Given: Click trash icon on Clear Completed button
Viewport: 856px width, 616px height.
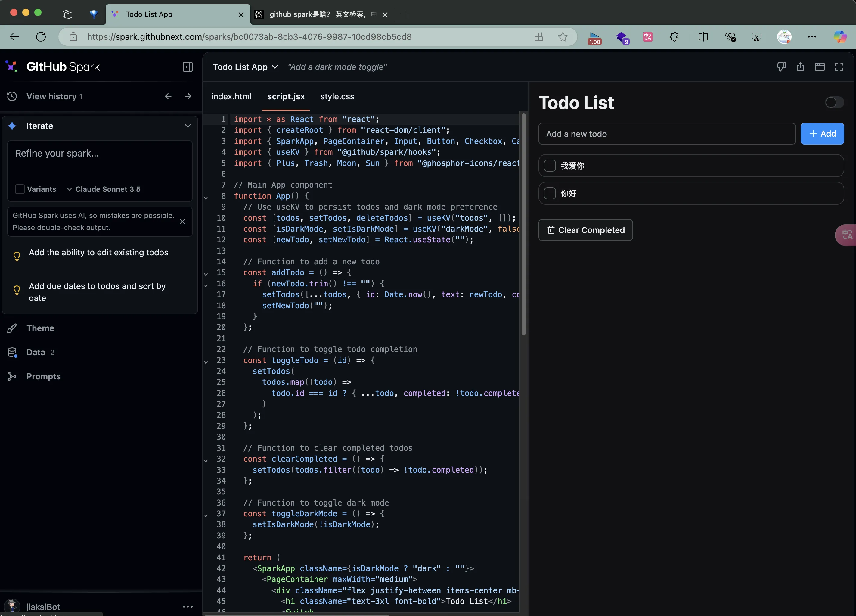Looking at the screenshot, I should click(551, 230).
